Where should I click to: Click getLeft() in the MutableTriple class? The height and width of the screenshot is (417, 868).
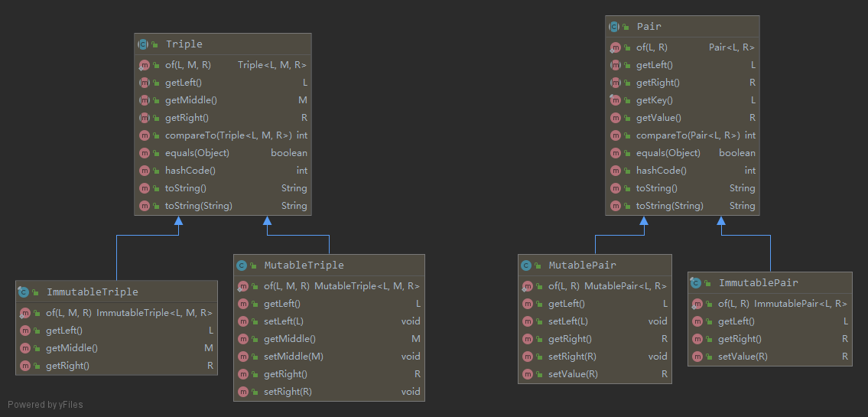282,304
